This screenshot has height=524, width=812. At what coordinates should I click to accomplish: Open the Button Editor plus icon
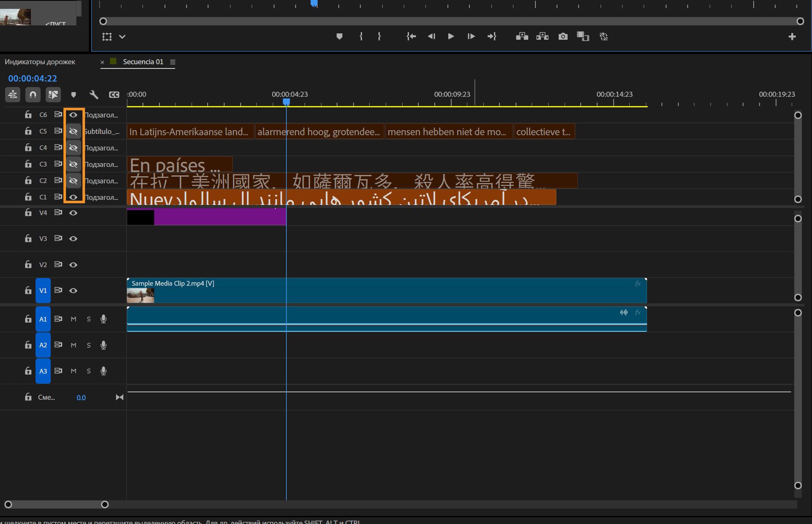(792, 37)
